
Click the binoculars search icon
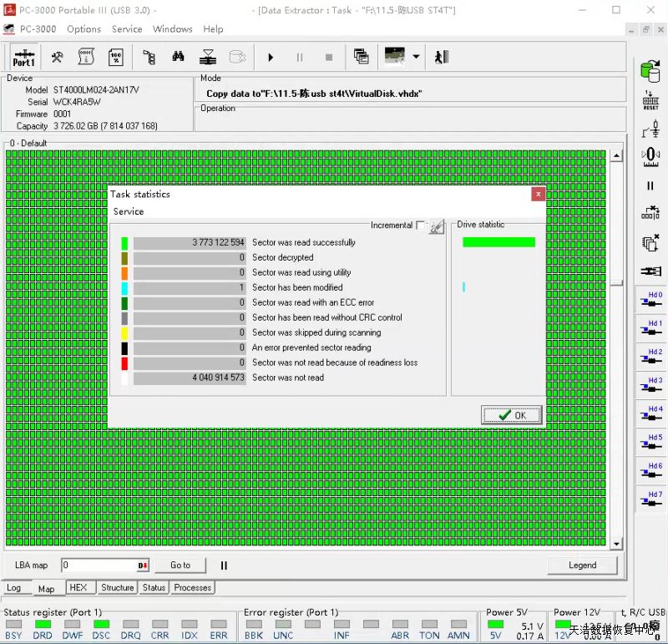(178, 57)
